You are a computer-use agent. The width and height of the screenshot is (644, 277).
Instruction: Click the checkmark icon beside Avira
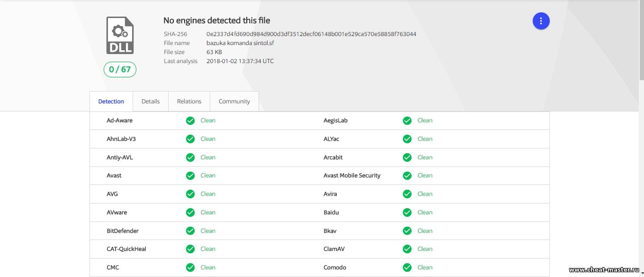407,194
